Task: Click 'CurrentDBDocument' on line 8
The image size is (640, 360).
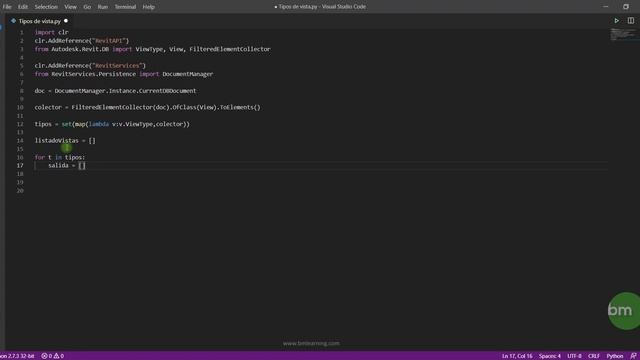Action: pos(167,91)
